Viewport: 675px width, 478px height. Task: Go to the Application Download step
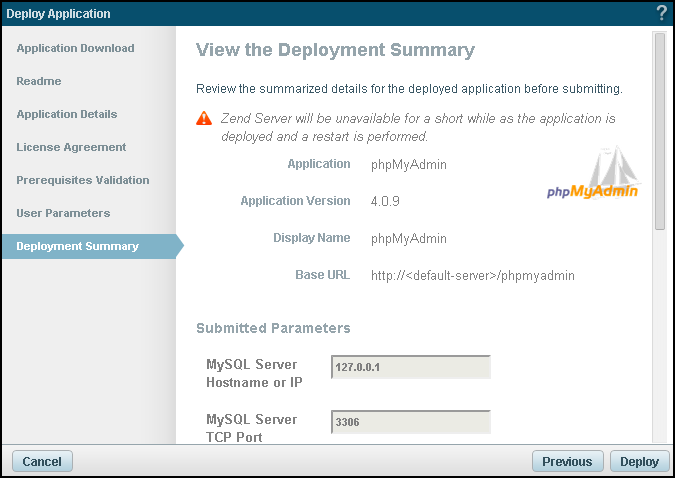75,48
